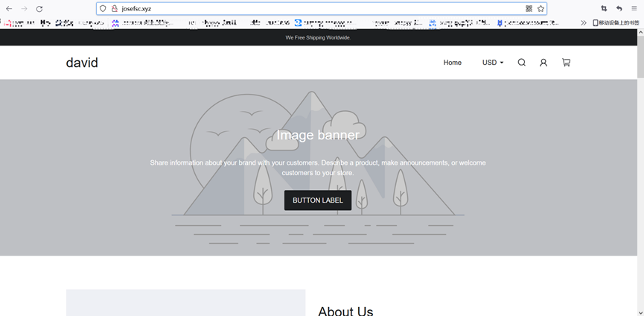Viewport: 644px width, 316px height.
Task: Show the page QR code icon
Action: pyautogui.click(x=529, y=9)
